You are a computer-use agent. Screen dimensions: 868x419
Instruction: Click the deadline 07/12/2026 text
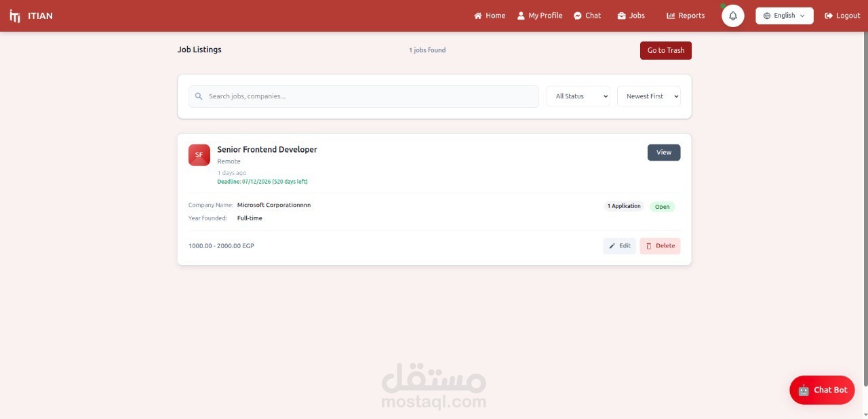[x=262, y=182]
